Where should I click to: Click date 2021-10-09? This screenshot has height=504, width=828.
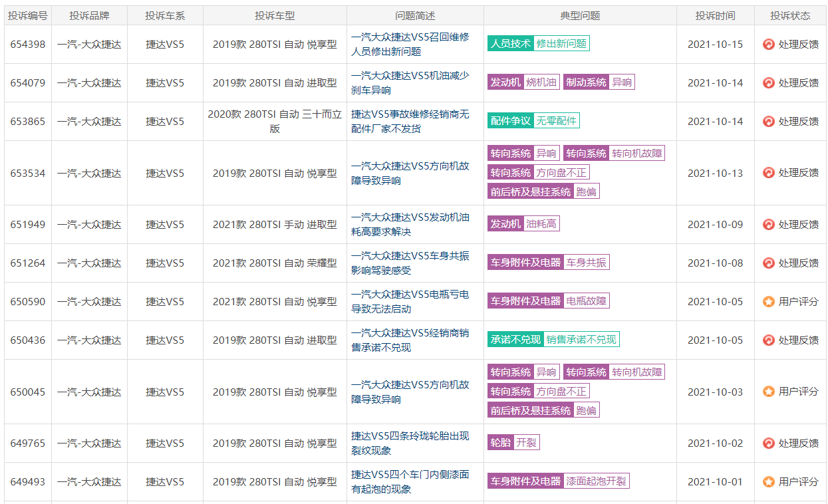[x=716, y=225]
